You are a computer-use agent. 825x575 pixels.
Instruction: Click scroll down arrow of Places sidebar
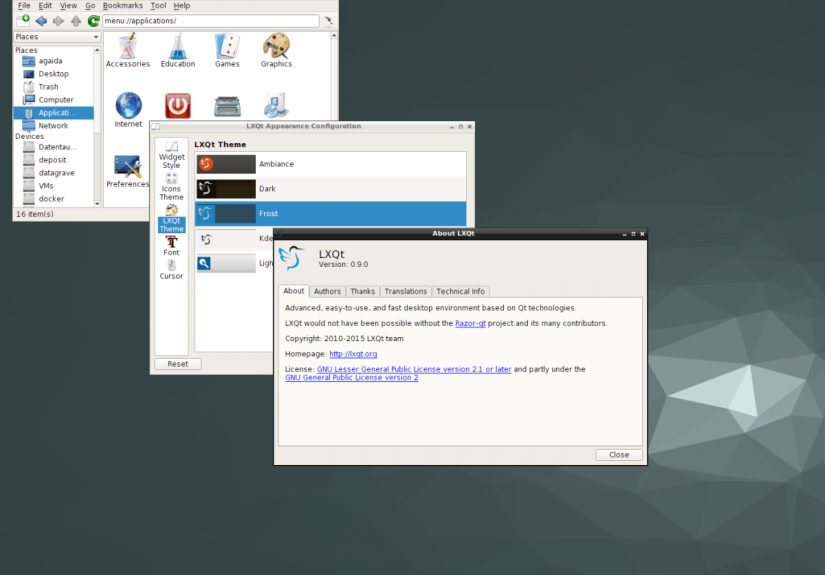(97, 204)
